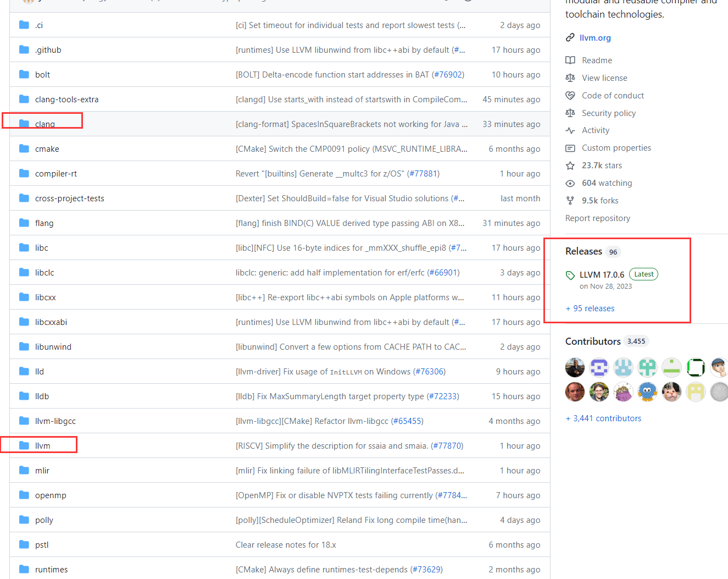Click the cat photo contributor avatar
The image size is (728, 579).
671,391
